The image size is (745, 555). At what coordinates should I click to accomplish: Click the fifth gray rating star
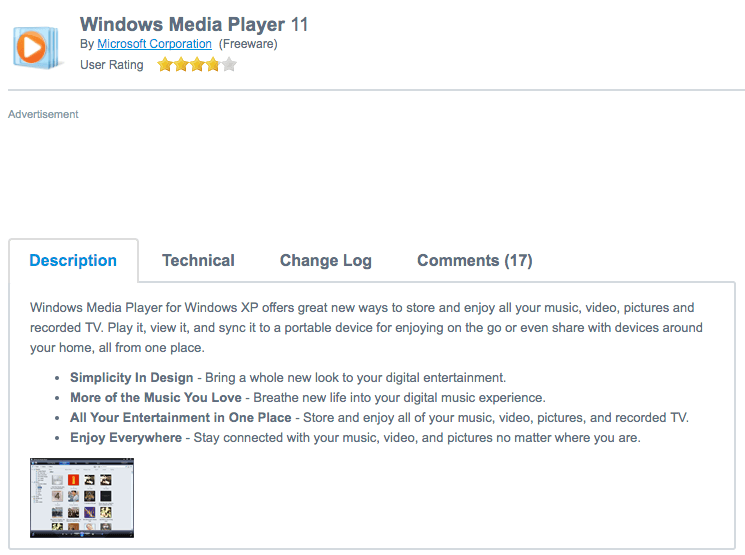point(229,64)
